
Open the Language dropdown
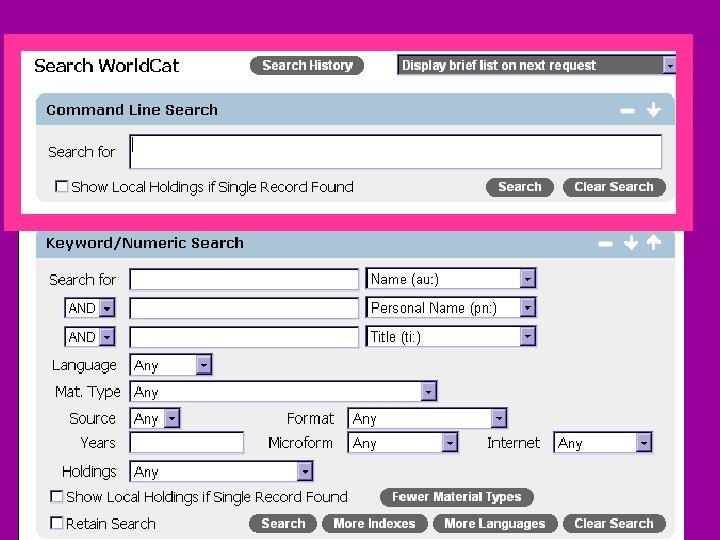(171, 365)
